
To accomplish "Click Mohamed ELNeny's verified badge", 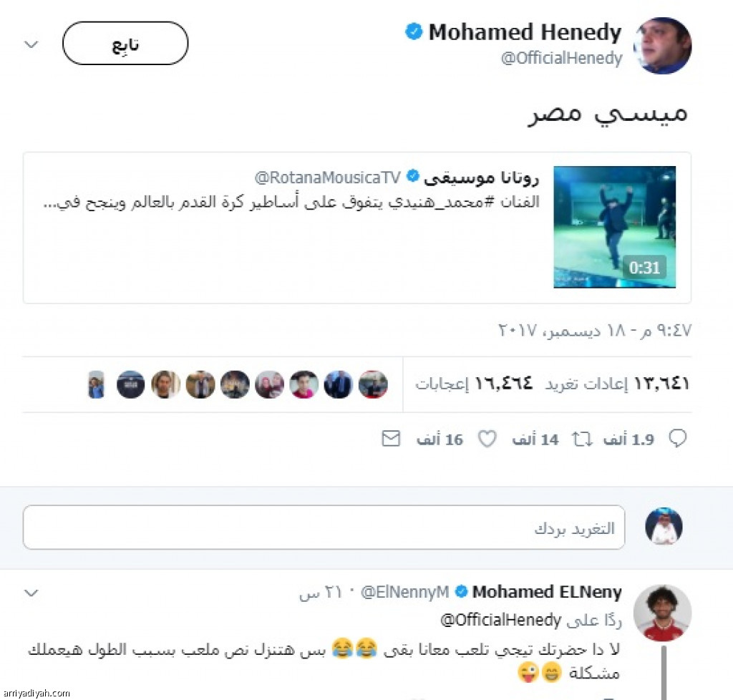I will (462, 591).
